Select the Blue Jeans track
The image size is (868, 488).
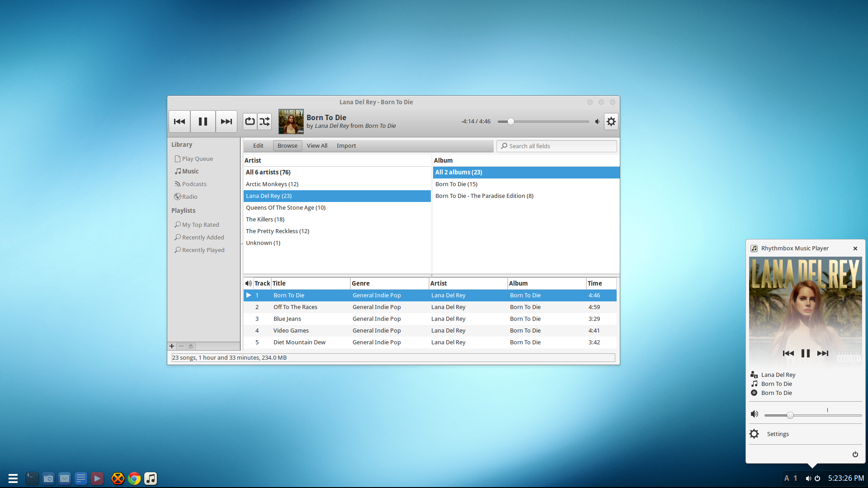point(430,319)
